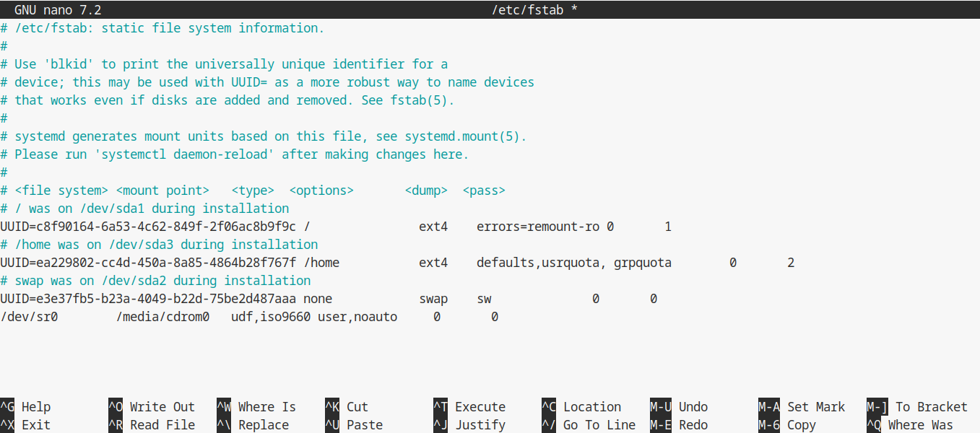Open the ^W Where Is search

click(x=256, y=407)
